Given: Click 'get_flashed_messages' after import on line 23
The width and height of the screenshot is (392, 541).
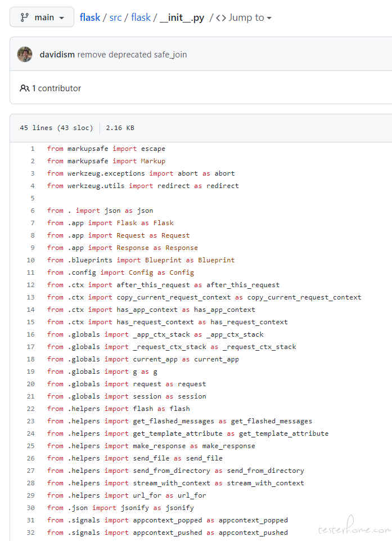Looking at the screenshot, I should (x=173, y=421).
